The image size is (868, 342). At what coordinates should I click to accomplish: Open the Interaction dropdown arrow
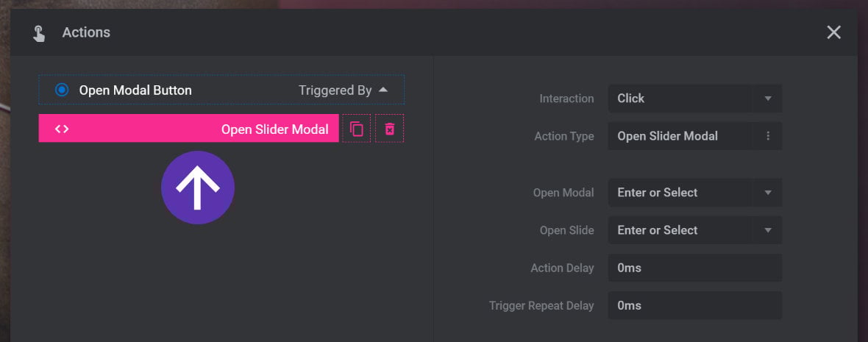point(768,99)
